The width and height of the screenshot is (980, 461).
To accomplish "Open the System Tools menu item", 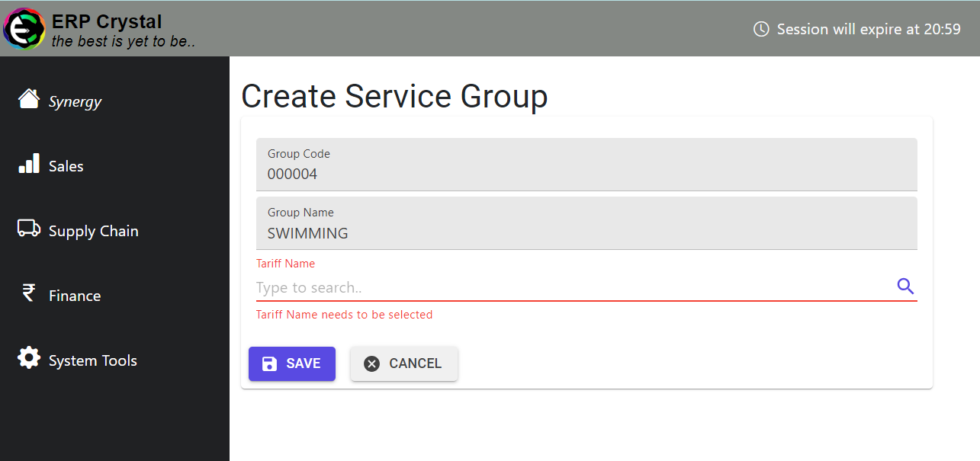I will (92, 360).
